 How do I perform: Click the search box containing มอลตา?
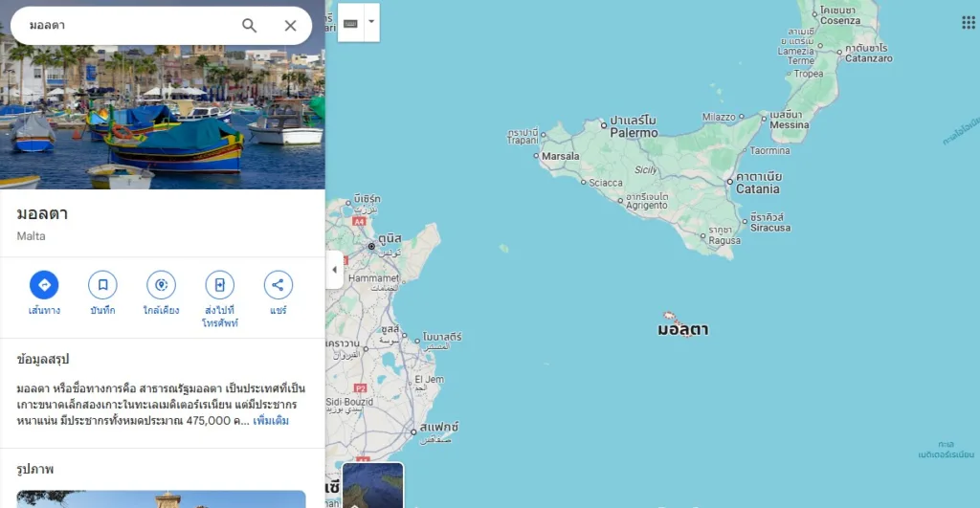124,26
